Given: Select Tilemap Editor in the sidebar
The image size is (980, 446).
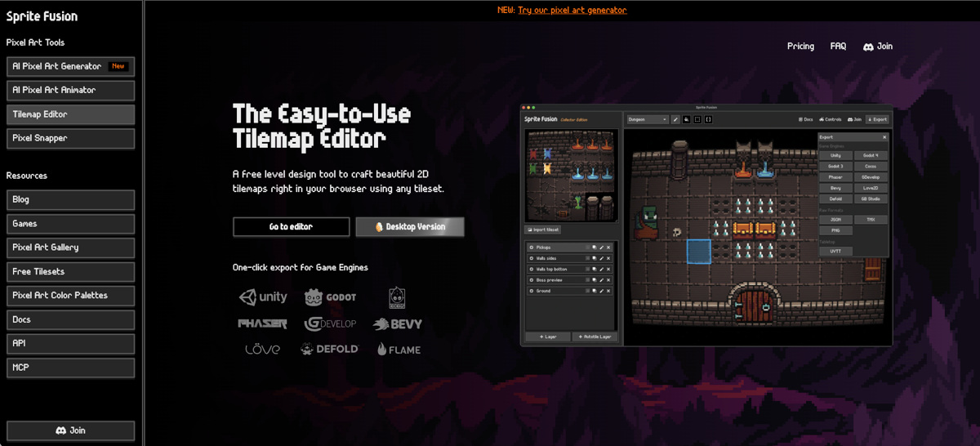Looking at the screenshot, I should (x=70, y=114).
